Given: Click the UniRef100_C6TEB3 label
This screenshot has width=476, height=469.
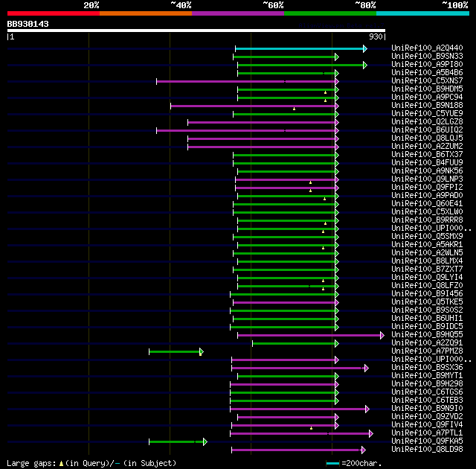Looking at the screenshot, I should [x=427, y=401].
